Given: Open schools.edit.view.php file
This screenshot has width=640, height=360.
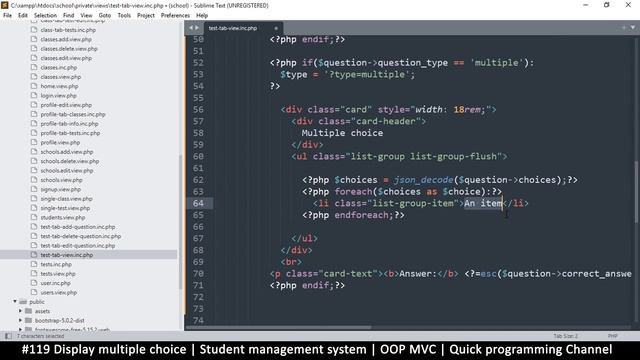Looking at the screenshot, I should (x=67, y=171).
